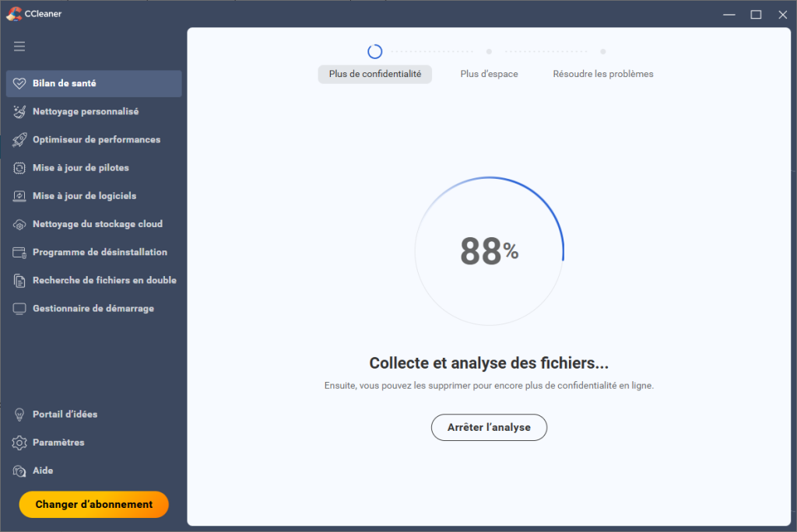The image size is (797, 532).
Task: Stop the scan with Arrêter l'analyse
Action: coord(489,427)
